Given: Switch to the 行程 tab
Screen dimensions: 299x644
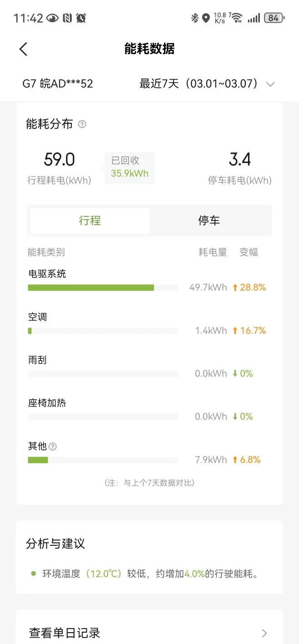Looking at the screenshot, I should point(90,221).
